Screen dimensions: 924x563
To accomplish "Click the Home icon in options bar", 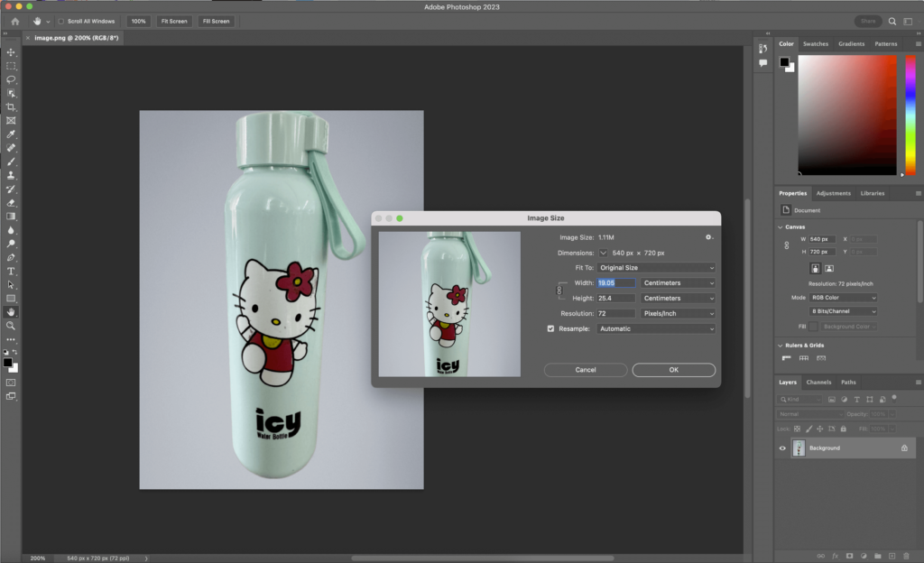I will pyautogui.click(x=15, y=21).
